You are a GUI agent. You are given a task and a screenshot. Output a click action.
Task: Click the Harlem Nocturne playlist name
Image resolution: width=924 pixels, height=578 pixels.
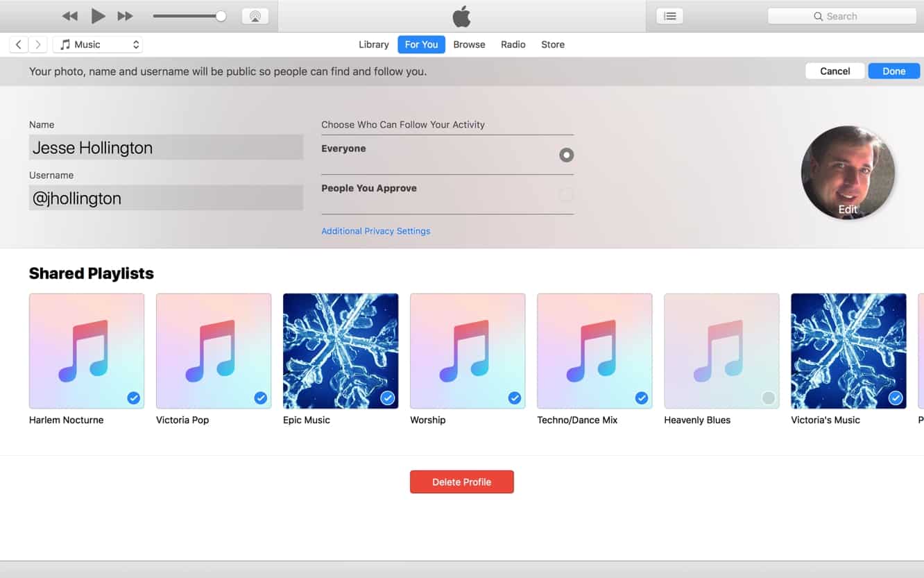[67, 420]
